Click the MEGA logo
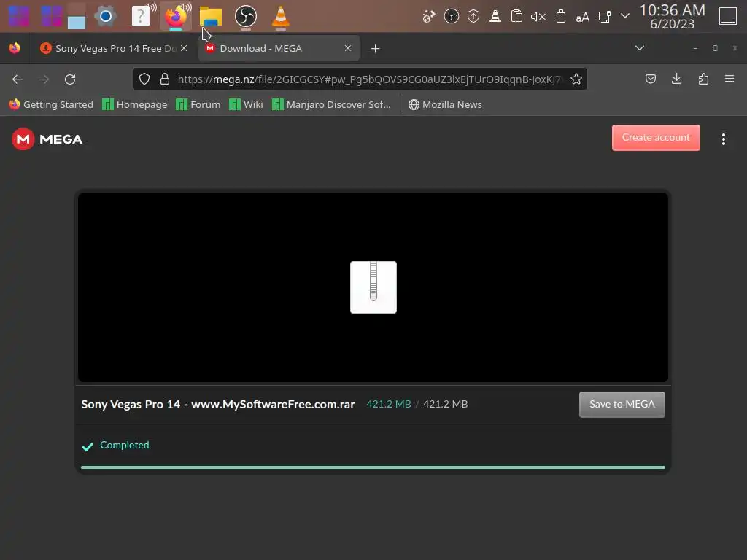Image resolution: width=747 pixels, height=560 pixels. pos(47,139)
